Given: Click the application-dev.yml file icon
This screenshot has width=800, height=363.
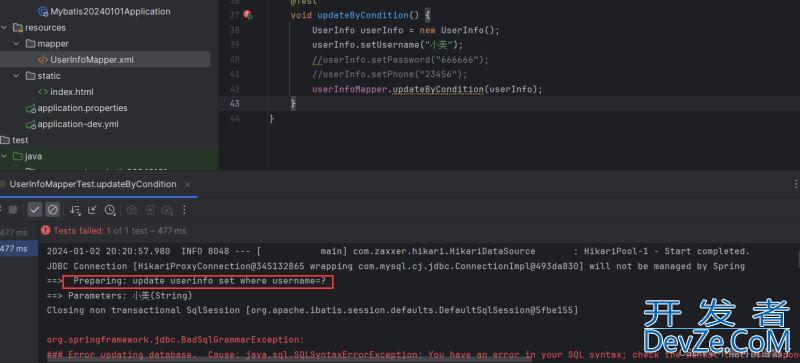Looking at the screenshot, I should (x=31, y=124).
